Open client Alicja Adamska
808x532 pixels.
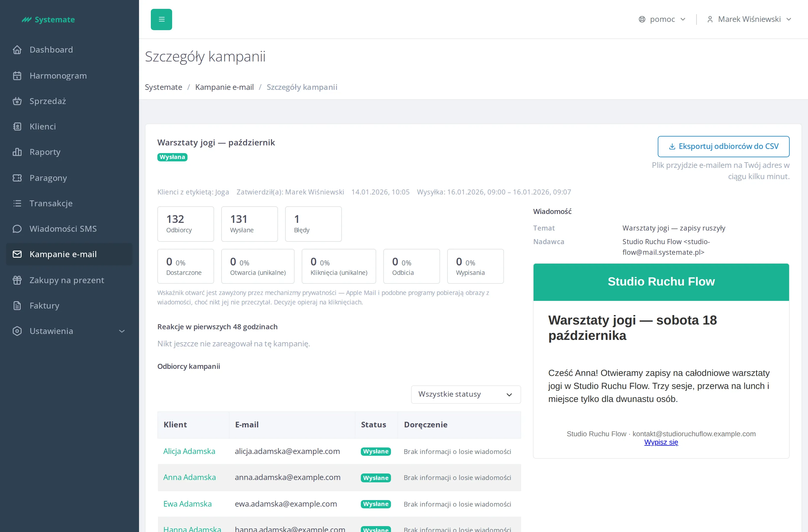pos(189,451)
